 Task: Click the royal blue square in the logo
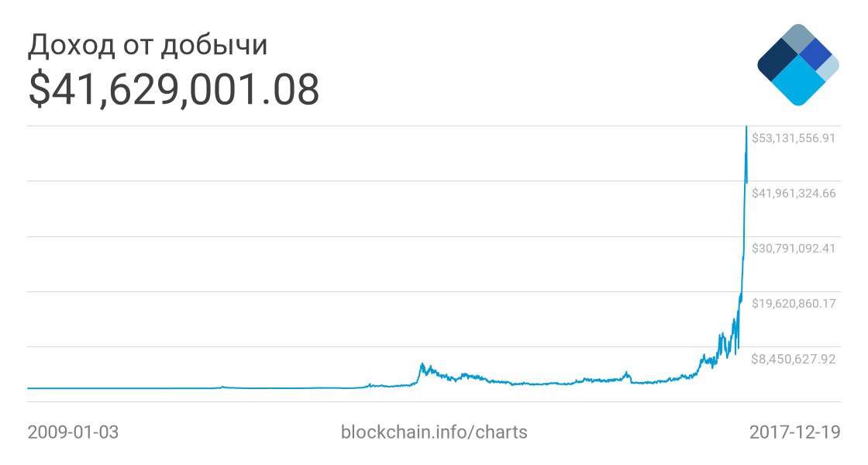pyautogui.click(x=815, y=53)
